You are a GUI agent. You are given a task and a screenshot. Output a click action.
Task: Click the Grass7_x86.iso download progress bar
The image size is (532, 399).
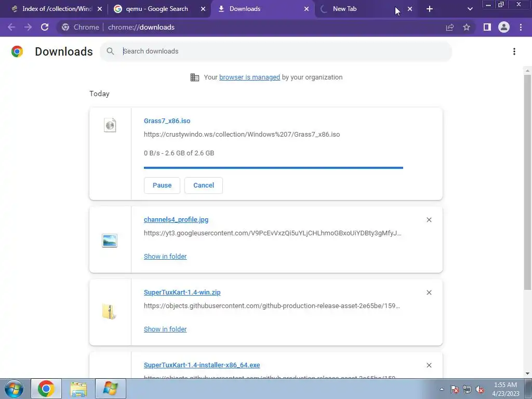pyautogui.click(x=273, y=168)
